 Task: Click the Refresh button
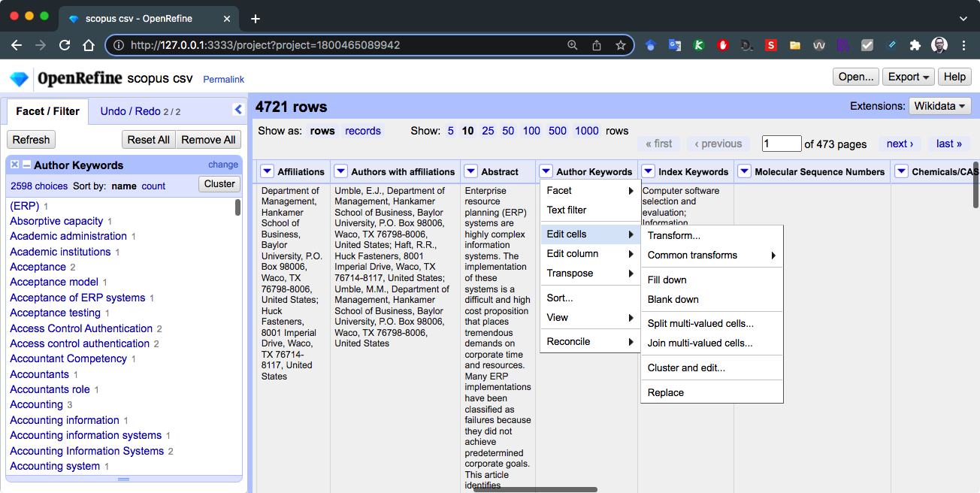pyautogui.click(x=31, y=140)
